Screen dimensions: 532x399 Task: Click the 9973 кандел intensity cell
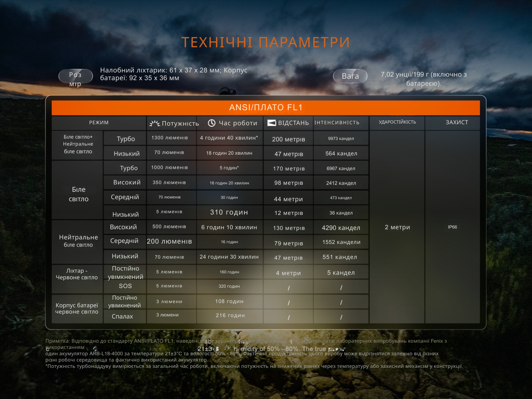pyautogui.click(x=341, y=139)
